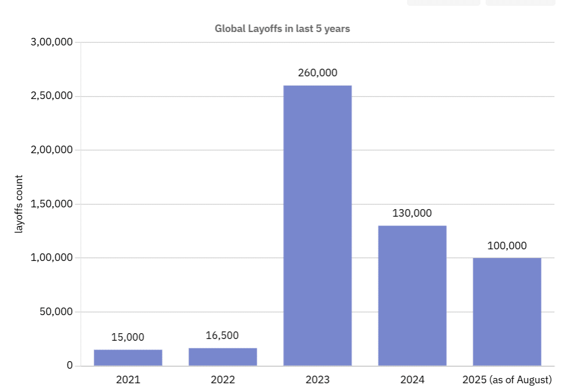Image resolution: width=566 pixels, height=392 pixels.
Task: Click the right button at the top right
Action: tap(521, 2)
